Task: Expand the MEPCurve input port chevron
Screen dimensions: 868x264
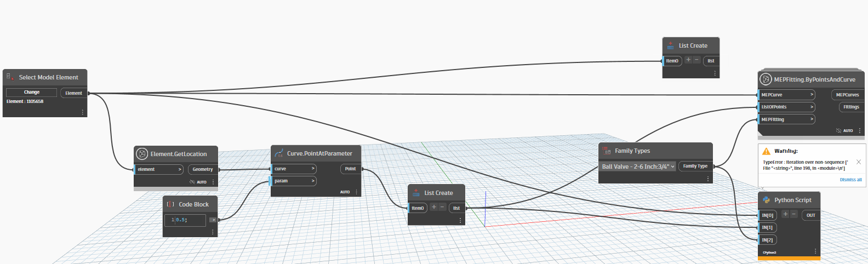Action: (812, 95)
